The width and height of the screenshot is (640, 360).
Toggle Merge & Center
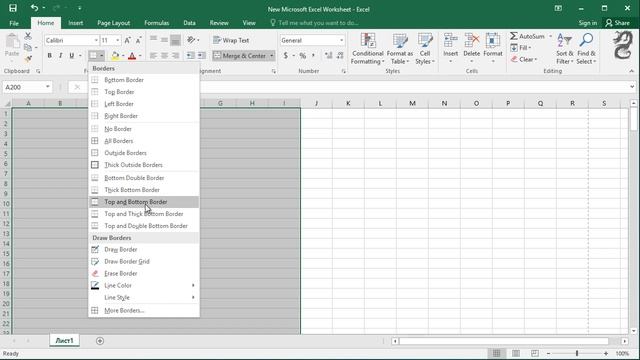point(240,56)
